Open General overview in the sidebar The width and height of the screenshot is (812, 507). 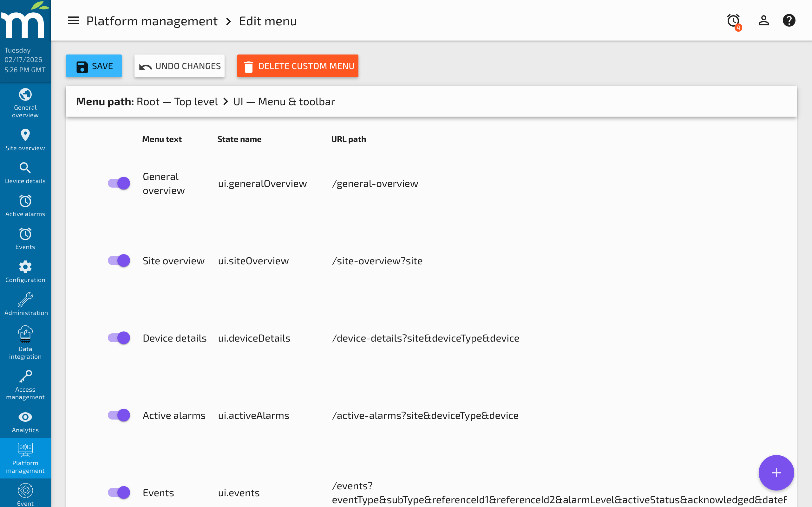[25, 103]
